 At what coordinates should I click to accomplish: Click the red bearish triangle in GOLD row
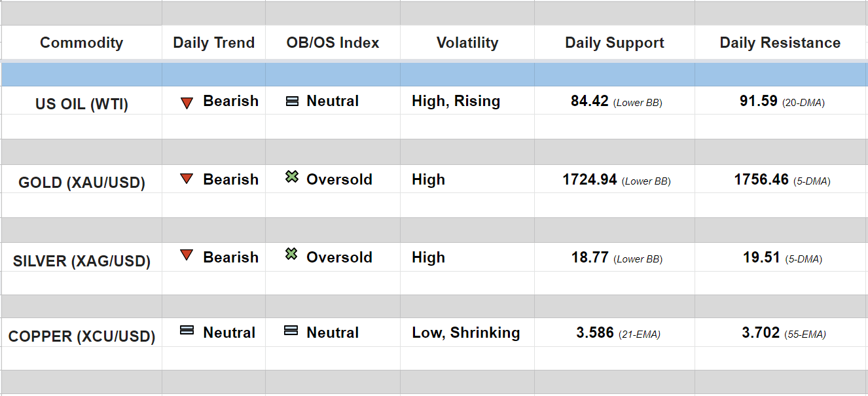tap(187, 179)
